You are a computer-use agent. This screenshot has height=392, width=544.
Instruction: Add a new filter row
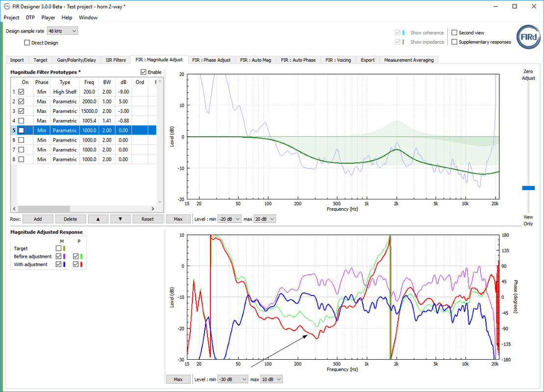[x=38, y=219]
